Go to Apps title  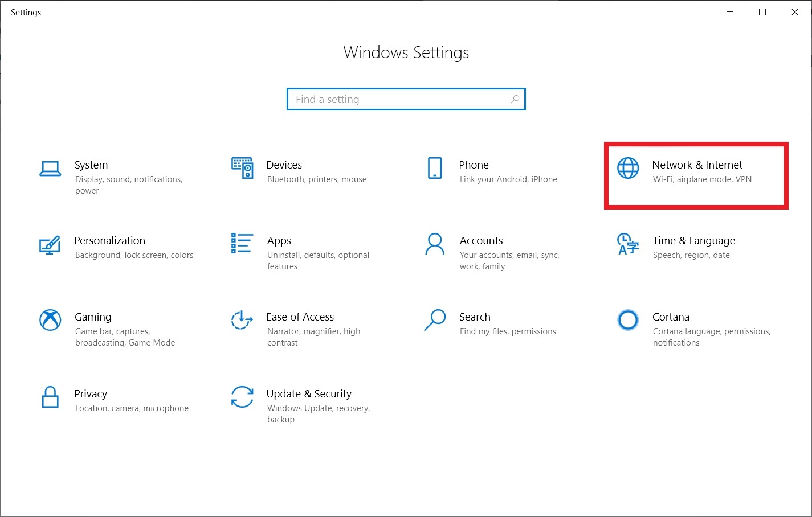pyautogui.click(x=279, y=241)
